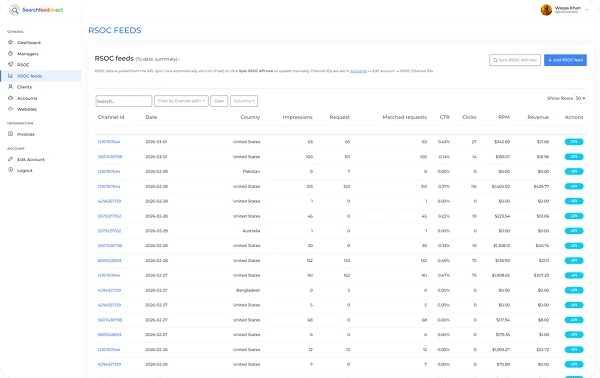The image size is (600, 378).
Task: Click the API badge in the Pakistan row
Action: pos(574,171)
